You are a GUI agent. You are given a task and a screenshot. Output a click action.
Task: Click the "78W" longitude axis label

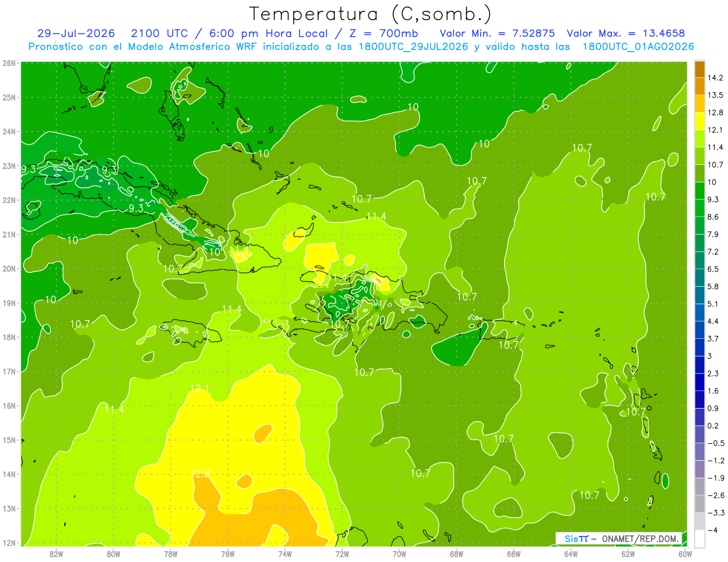(170, 554)
